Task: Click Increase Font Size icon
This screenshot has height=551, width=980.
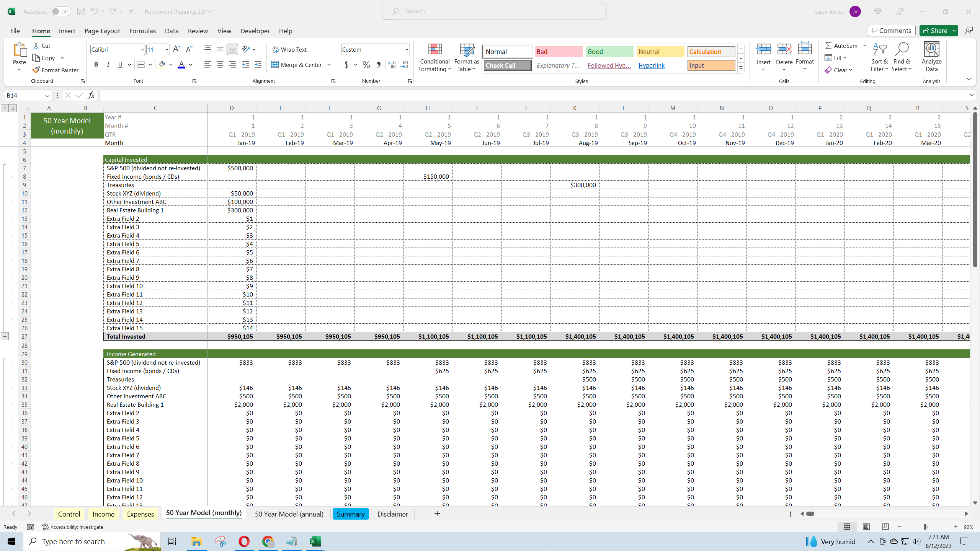Action: coord(176,49)
